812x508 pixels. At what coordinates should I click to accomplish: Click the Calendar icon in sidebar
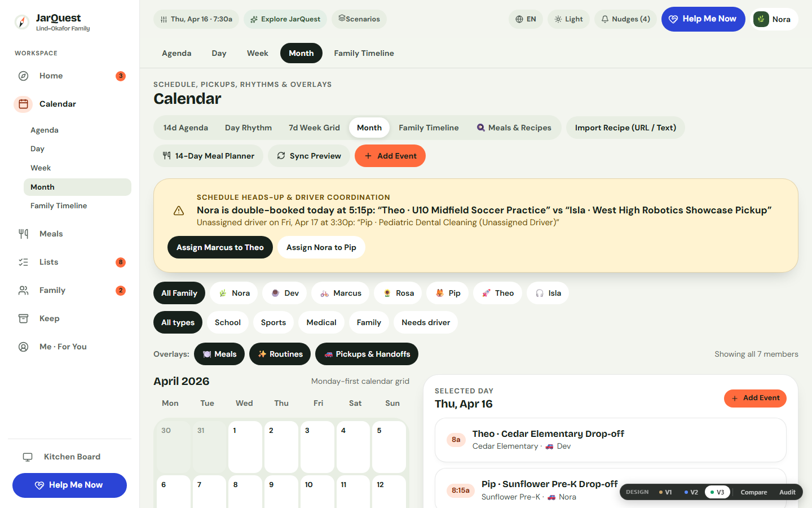tap(24, 104)
